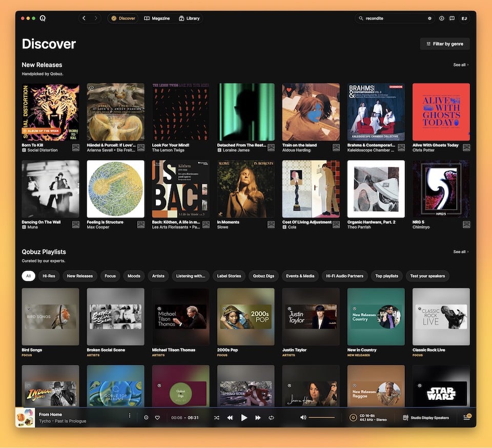492x448 pixels.
Task: Open the Loraine James artist link
Action: 236,150
